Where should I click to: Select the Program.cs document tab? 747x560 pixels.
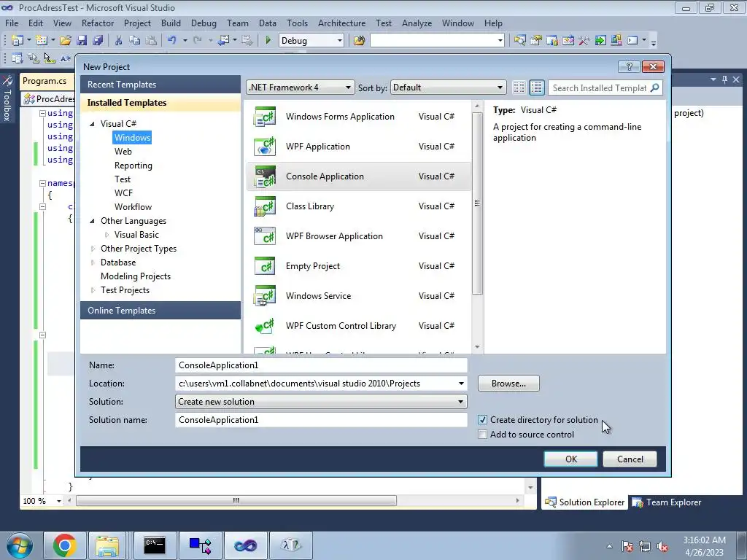(x=44, y=81)
